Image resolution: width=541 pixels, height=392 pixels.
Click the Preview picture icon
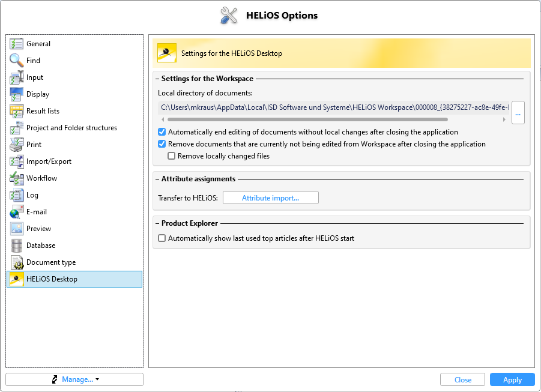tap(16, 229)
